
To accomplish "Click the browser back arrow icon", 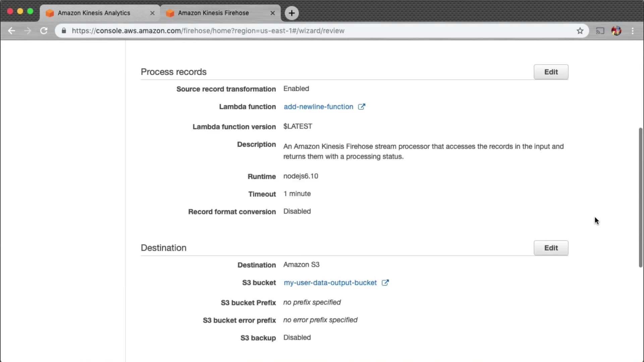I will pyautogui.click(x=11, y=31).
